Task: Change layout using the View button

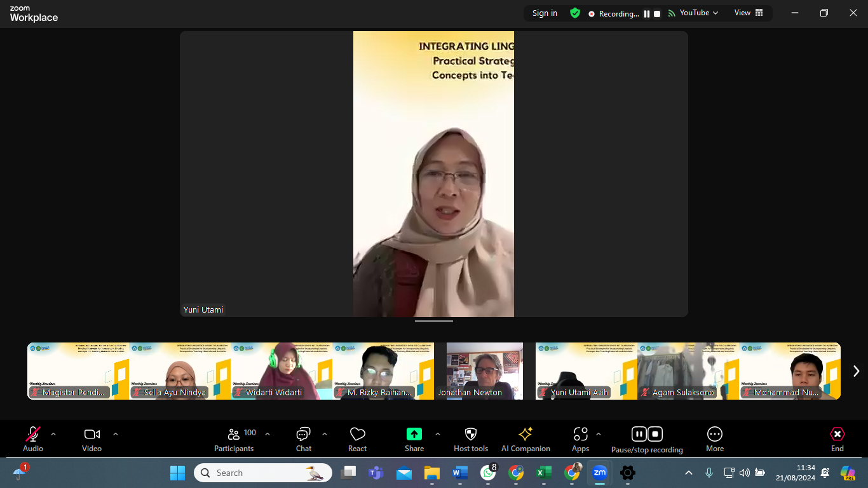Action: [749, 13]
